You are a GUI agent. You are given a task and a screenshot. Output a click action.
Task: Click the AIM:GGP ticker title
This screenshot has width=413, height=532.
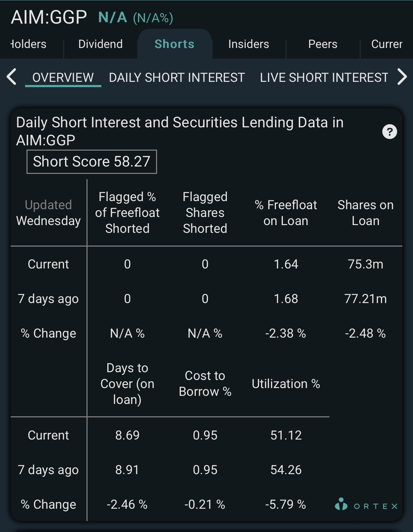point(49,17)
